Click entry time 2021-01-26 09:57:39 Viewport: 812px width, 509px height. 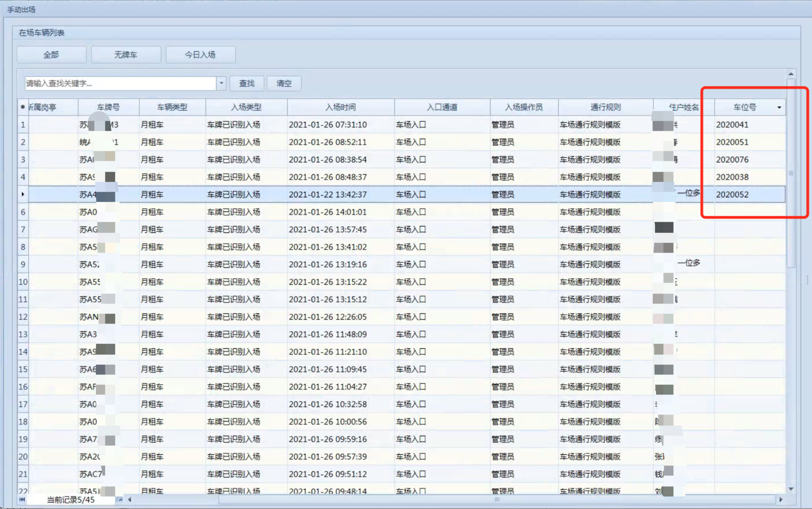click(340, 457)
